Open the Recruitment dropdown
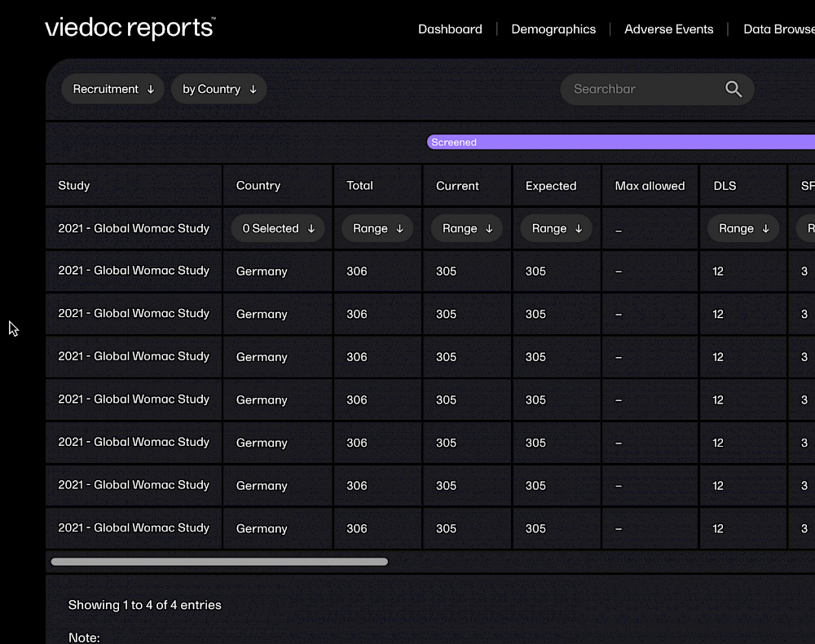This screenshot has height=644, width=815. [112, 89]
